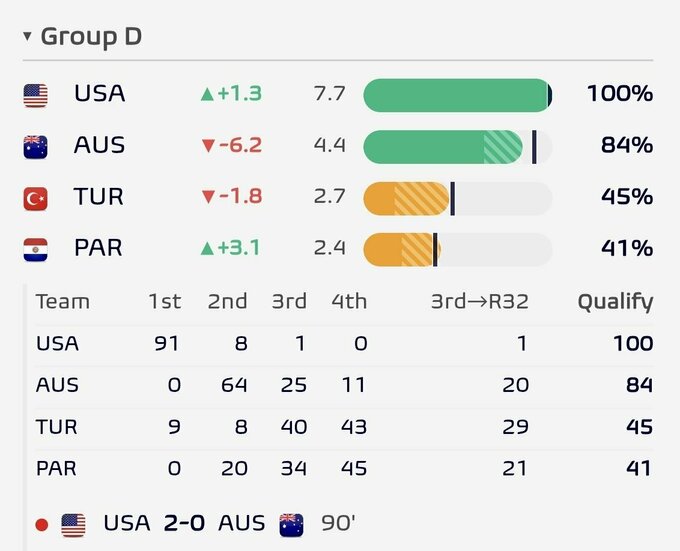Click the green up arrow +1.3 for USA
Screen dimensions: 680x551
tap(231, 94)
